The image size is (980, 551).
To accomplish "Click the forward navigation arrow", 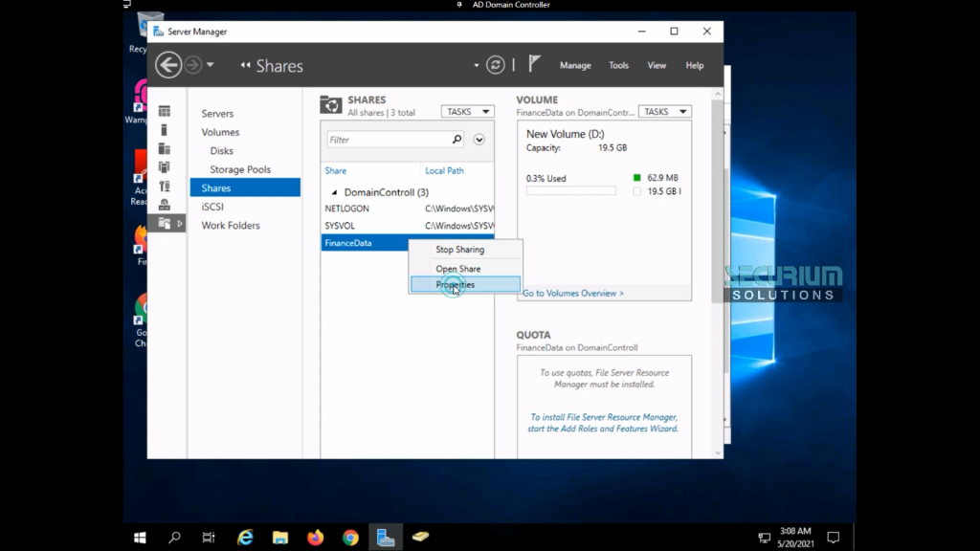I will coord(193,65).
